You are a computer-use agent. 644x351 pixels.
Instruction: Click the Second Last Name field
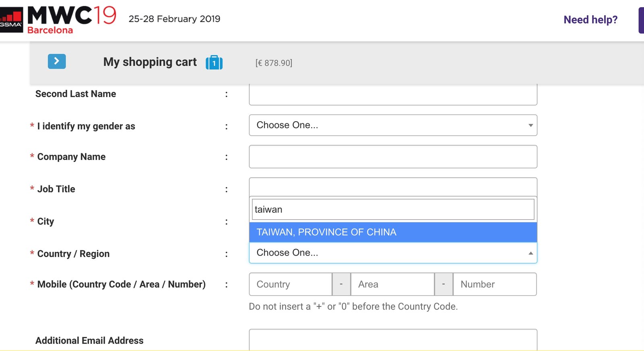pos(392,95)
